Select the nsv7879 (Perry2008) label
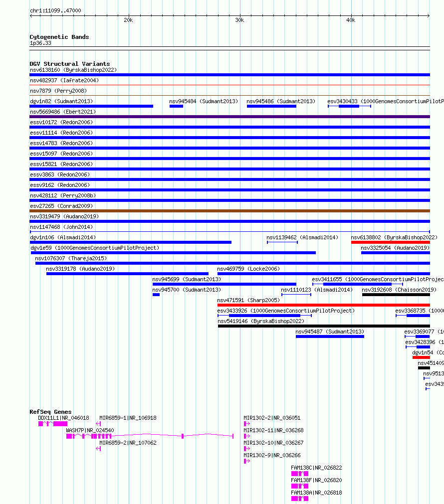444x504 pixels. pyautogui.click(x=58, y=91)
